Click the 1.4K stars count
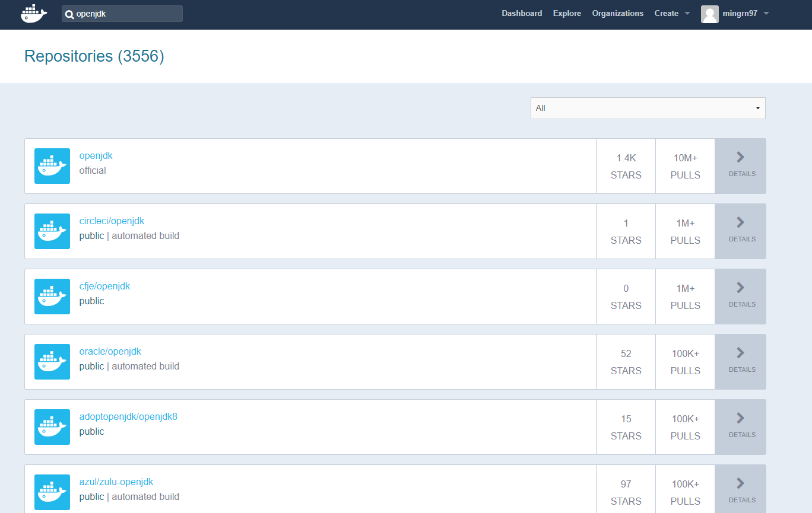The height and width of the screenshot is (513, 812). 626,158
